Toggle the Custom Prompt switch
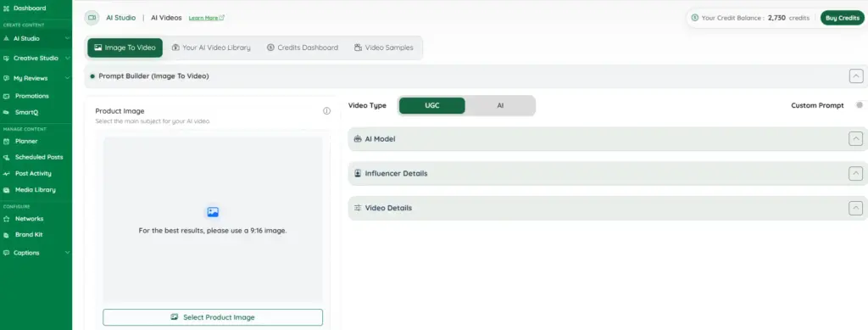868x330 pixels. click(860, 105)
